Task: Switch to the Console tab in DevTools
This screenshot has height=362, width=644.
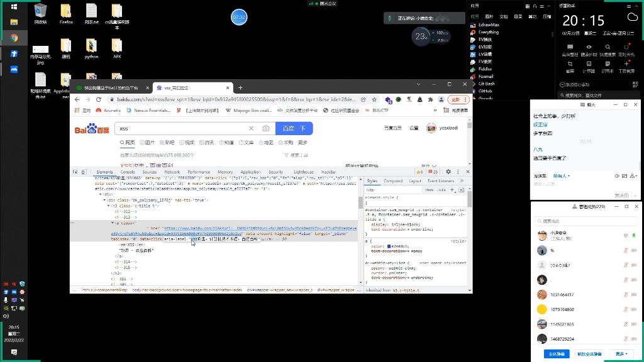Action: pos(128,172)
